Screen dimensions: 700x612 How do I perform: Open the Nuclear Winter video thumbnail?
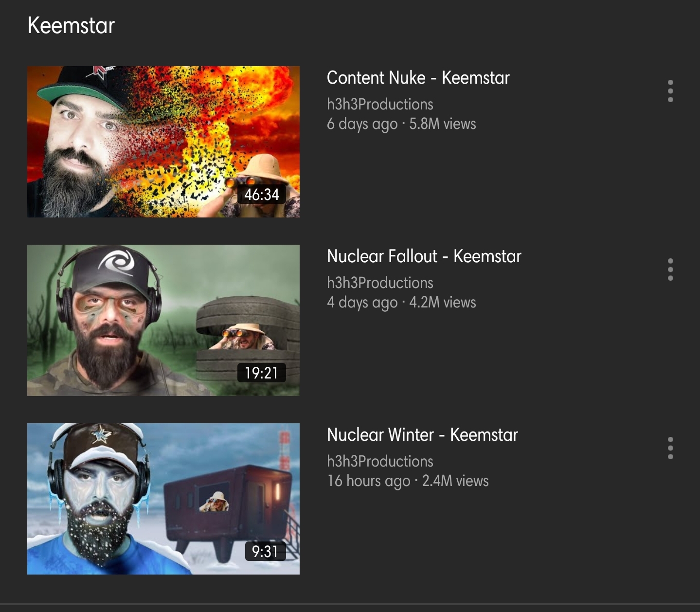coord(163,499)
